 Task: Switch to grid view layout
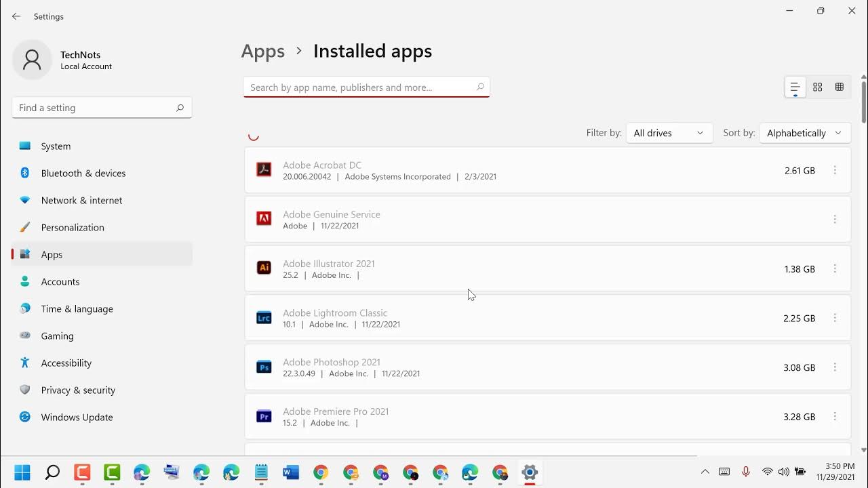[x=818, y=87]
